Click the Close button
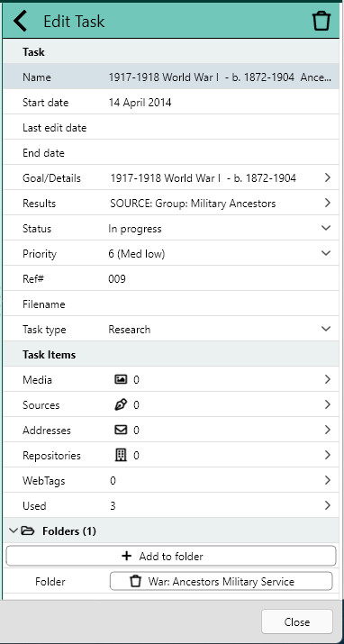This screenshot has height=644, width=344. point(297,621)
